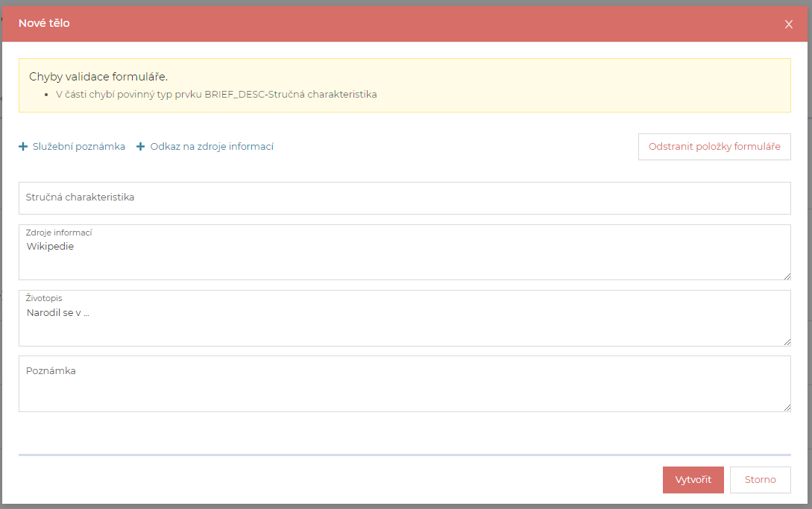The height and width of the screenshot is (509, 812).
Task: Add a Služební poznámka field
Action: tap(78, 147)
